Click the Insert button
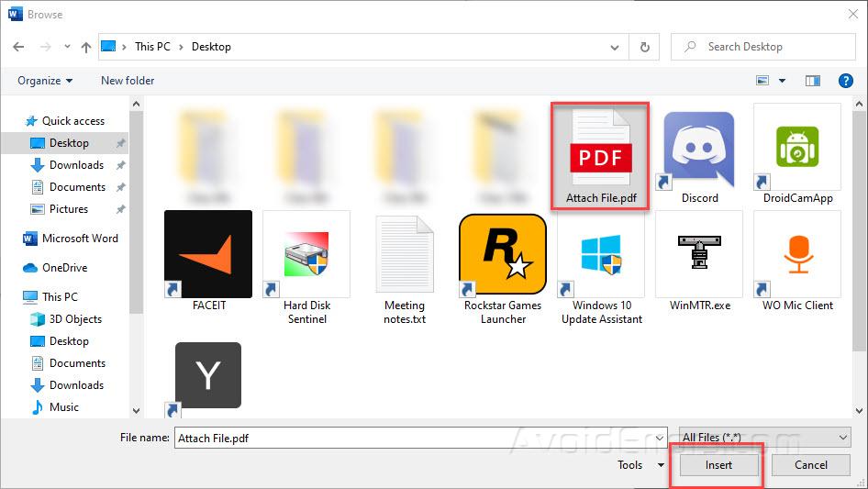 point(718,465)
